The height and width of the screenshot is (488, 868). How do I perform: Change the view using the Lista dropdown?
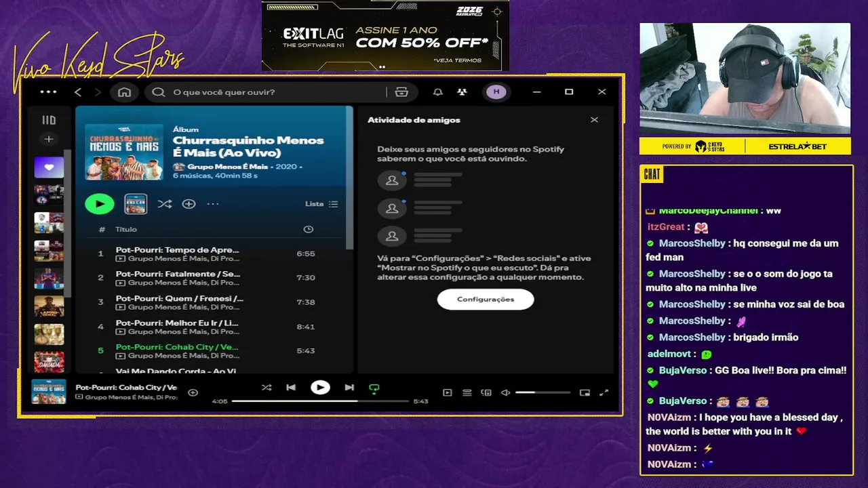pos(321,204)
